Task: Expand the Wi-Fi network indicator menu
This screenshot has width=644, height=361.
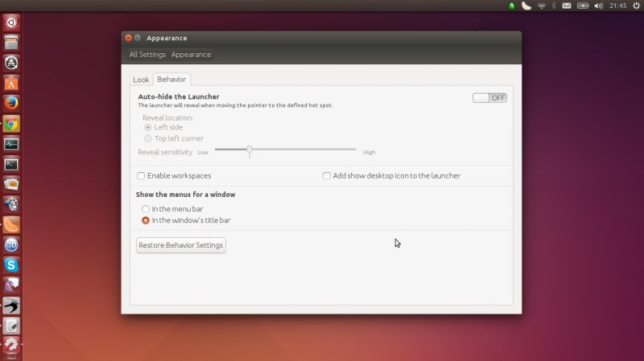Action: tap(542, 6)
